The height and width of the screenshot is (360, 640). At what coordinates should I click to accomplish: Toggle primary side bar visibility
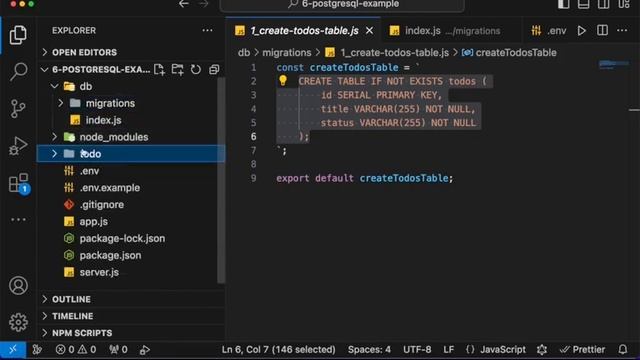click(563, 4)
